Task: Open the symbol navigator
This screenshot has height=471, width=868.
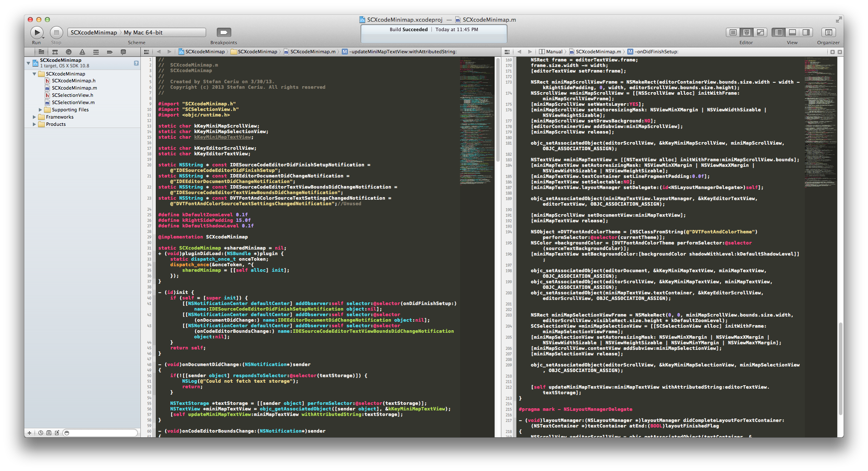Action: pos(55,52)
